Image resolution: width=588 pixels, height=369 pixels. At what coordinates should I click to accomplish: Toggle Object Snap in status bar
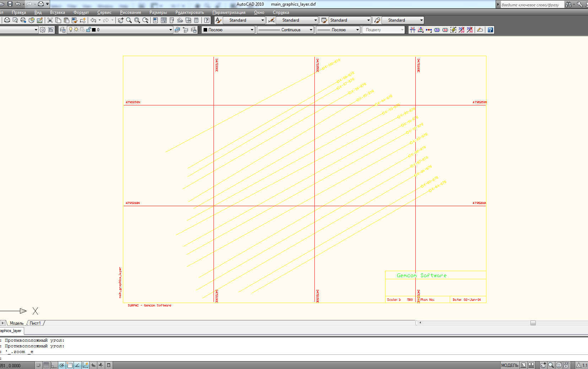click(70, 365)
